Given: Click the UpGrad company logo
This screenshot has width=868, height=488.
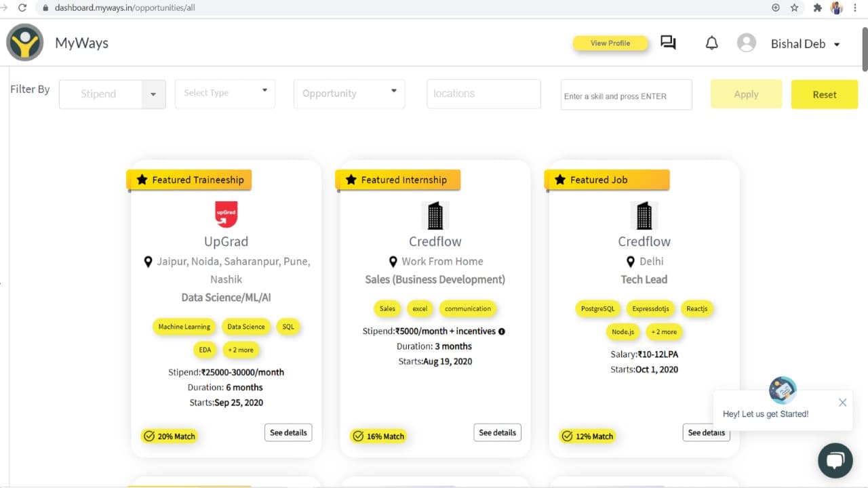Looking at the screenshot, I should coord(226,214).
